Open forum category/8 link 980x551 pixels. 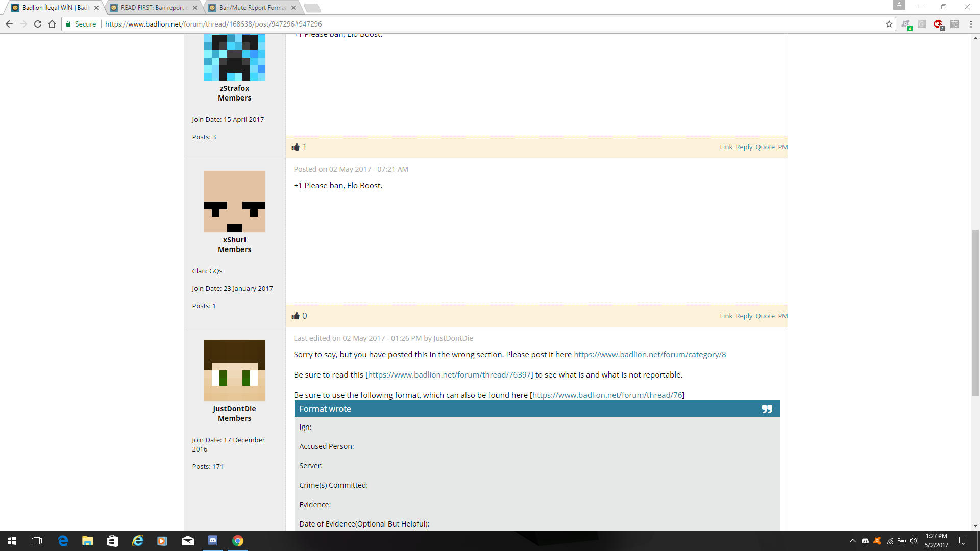click(x=649, y=354)
